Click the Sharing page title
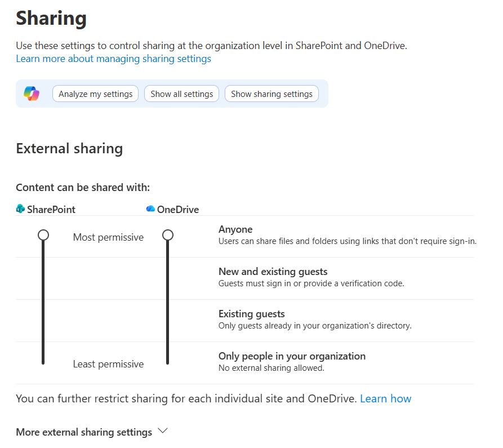 click(51, 18)
